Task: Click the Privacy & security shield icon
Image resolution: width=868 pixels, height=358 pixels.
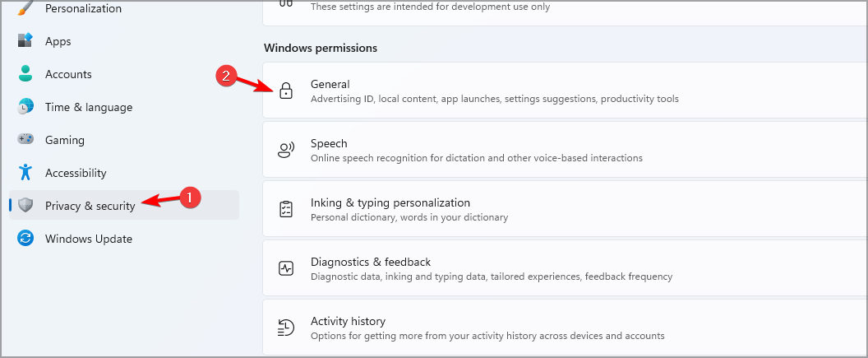Action: pos(25,206)
